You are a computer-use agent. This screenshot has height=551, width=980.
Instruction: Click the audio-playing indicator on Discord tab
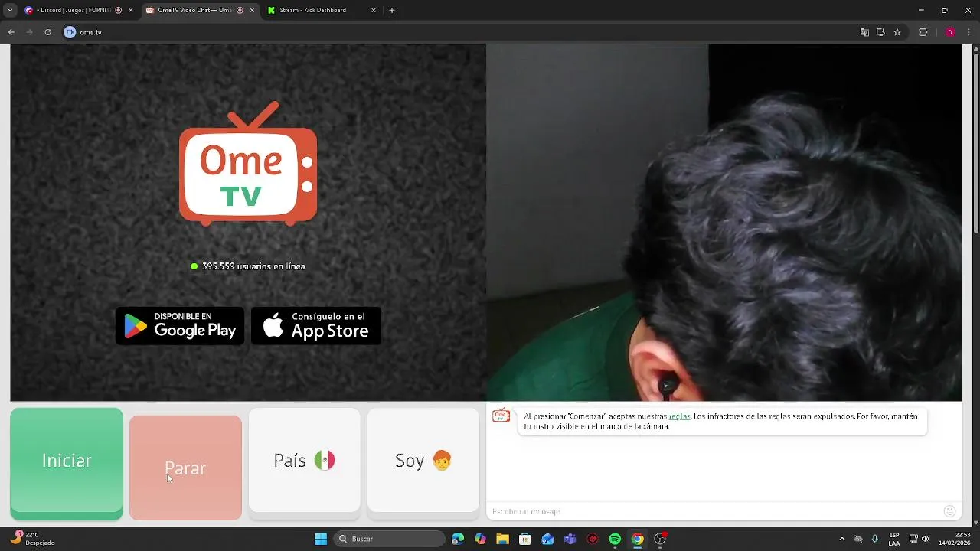118,10
